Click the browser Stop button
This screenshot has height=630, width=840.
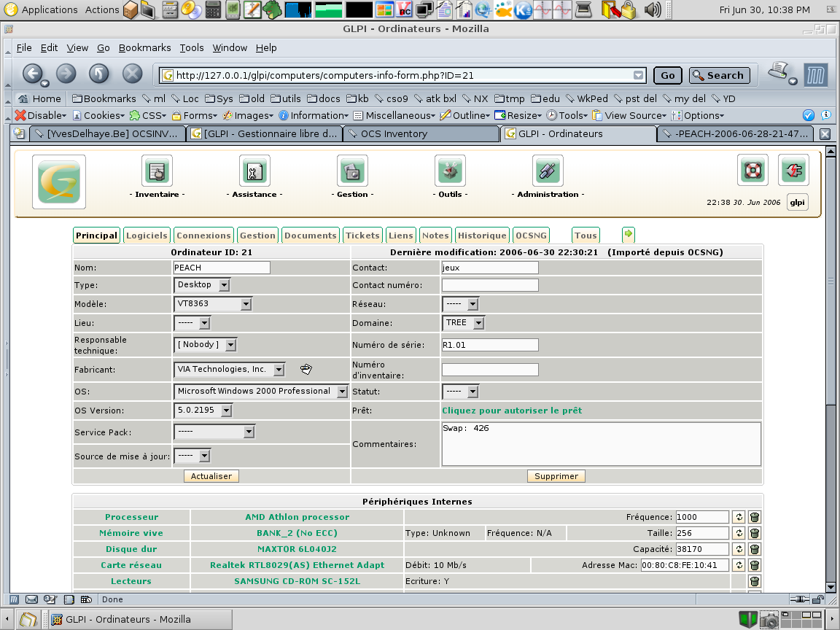[x=132, y=74]
